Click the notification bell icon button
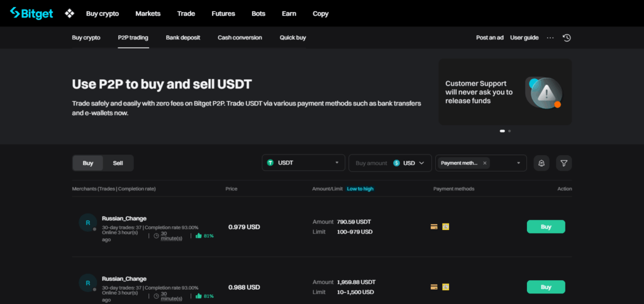Screen dimensions: 644x304 tap(541, 163)
